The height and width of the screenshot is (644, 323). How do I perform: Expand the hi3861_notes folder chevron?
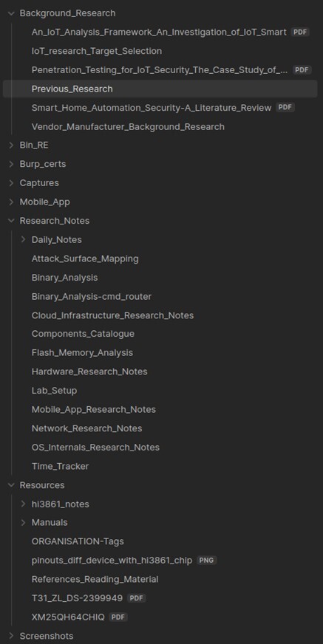point(24,504)
